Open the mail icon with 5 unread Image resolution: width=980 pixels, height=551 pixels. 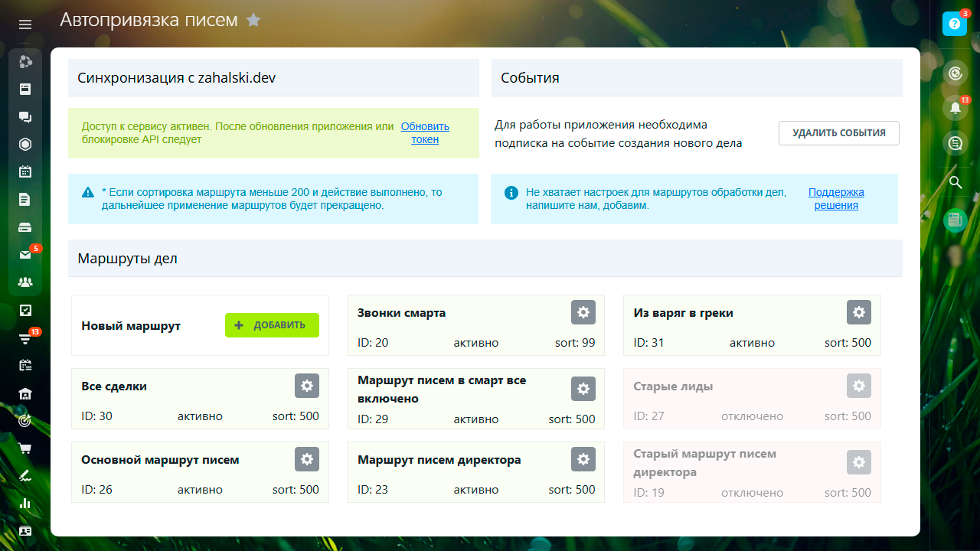tap(25, 255)
